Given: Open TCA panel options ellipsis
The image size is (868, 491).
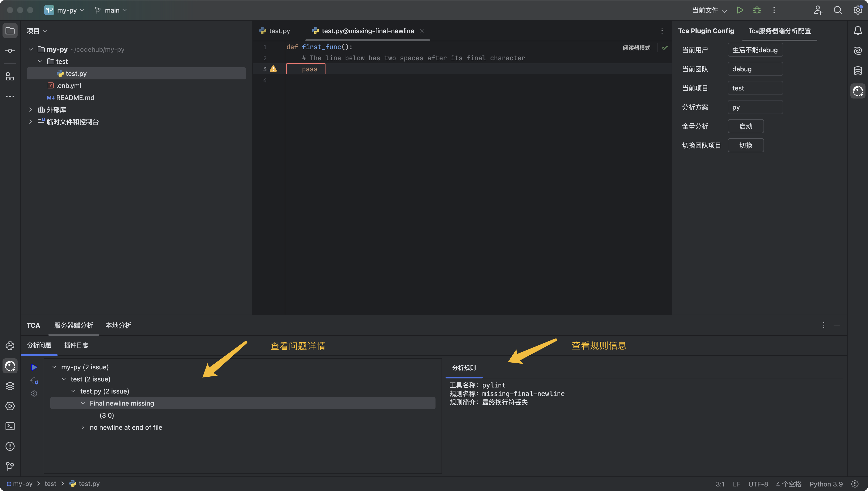Looking at the screenshot, I should [824, 325].
